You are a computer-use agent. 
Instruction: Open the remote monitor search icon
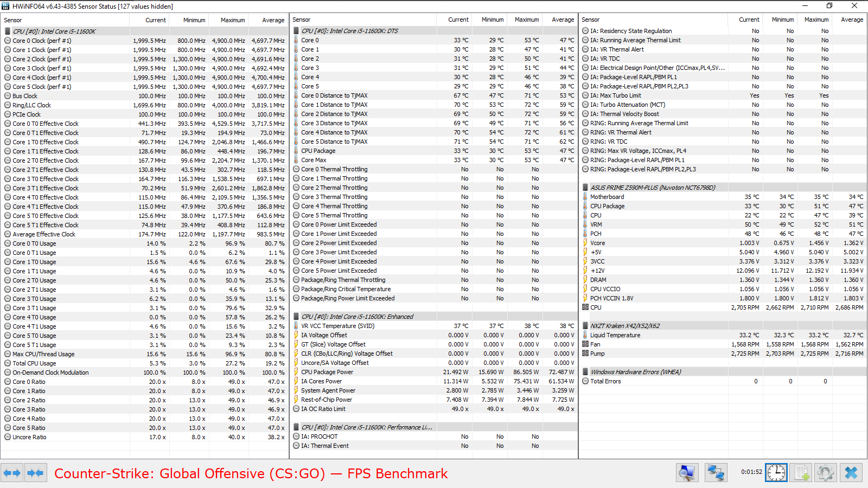687,473
